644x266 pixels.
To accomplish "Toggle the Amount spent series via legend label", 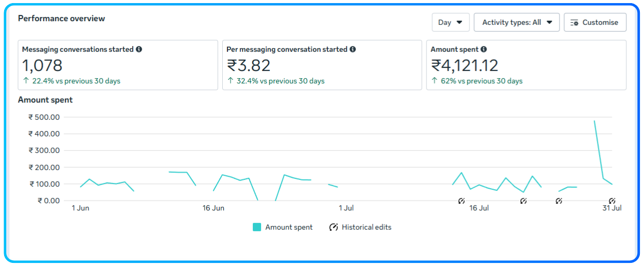I will tap(289, 227).
